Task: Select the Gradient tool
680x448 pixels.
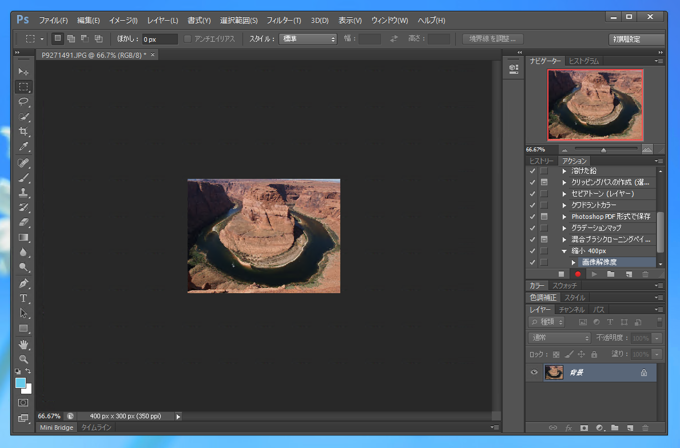Action: pos(23,238)
